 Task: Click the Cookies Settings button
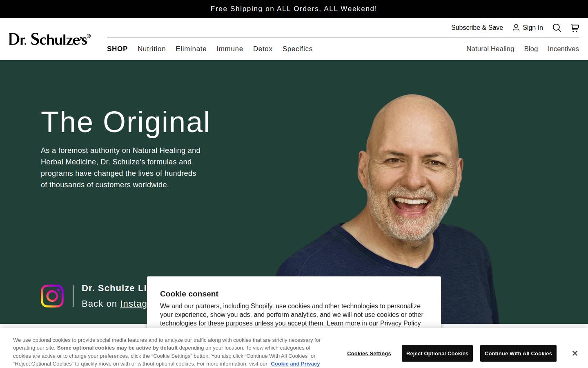(x=369, y=353)
